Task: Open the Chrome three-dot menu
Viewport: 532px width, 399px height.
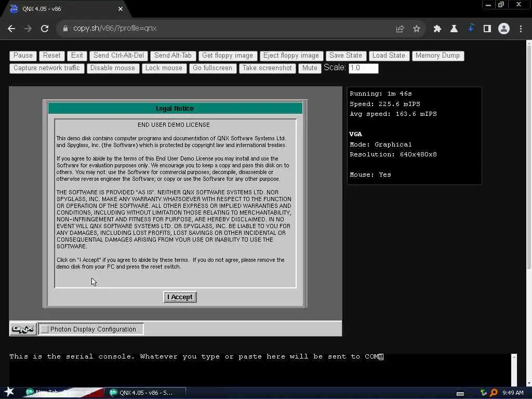Action: [x=521, y=29]
